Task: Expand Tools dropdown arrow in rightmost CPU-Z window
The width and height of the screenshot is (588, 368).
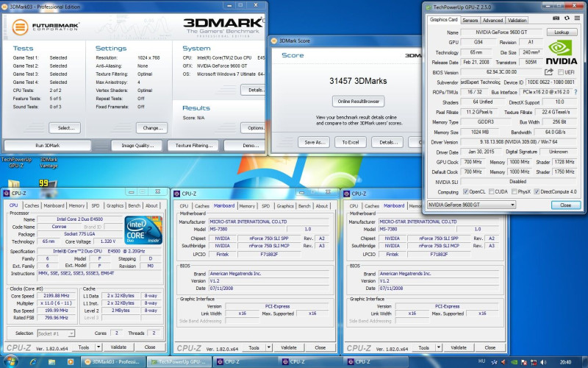Action: (x=439, y=347)
